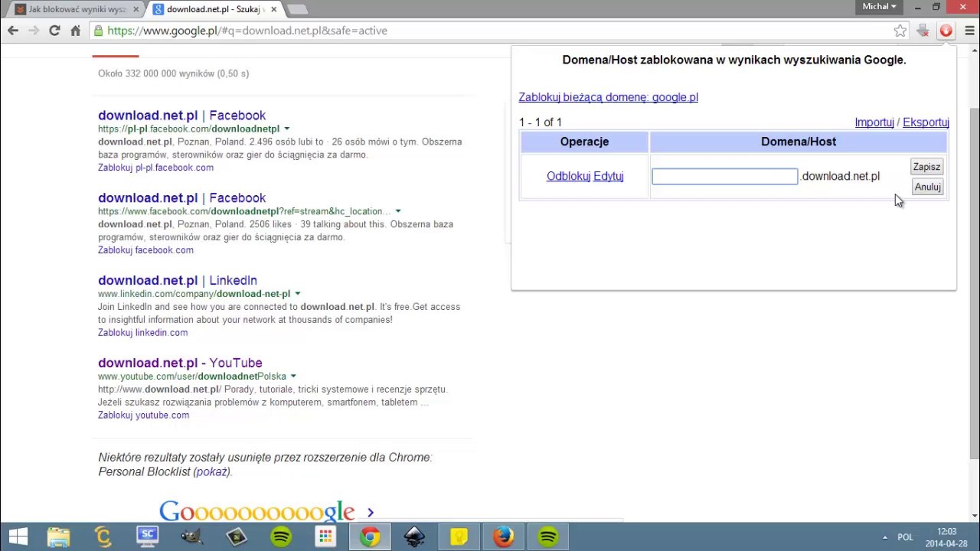980x551 pixels.
Task: Click the address bar URL
Action: (247, 31)
